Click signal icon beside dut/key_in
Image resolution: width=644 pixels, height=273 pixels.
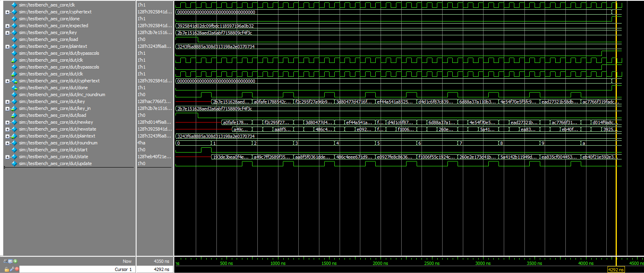pos(15,108)
